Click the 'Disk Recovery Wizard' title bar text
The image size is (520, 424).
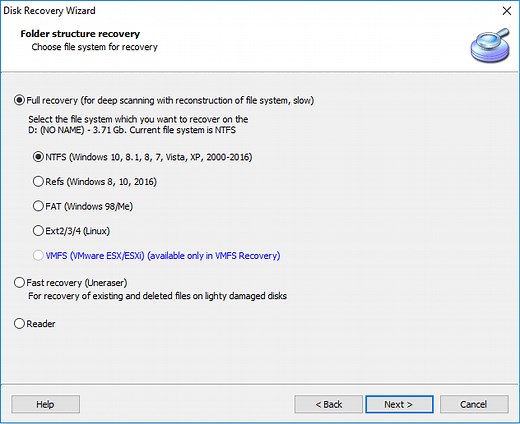coord(49,11)
